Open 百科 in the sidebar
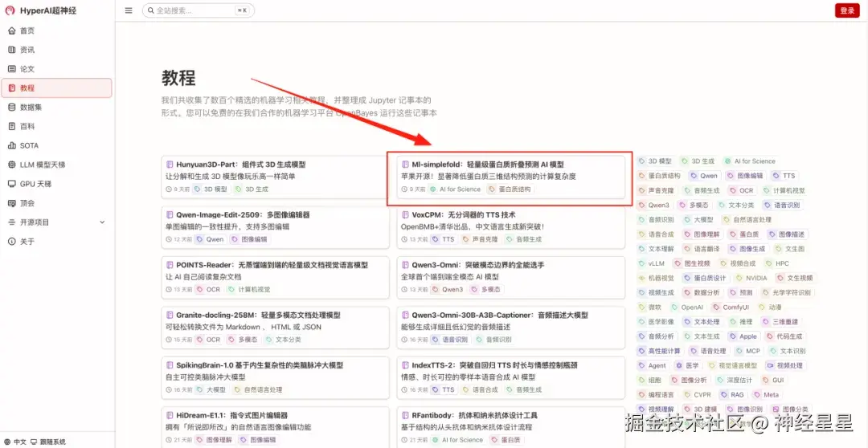The width and height of the screenshot is (868, 448). tap(56, 126)
